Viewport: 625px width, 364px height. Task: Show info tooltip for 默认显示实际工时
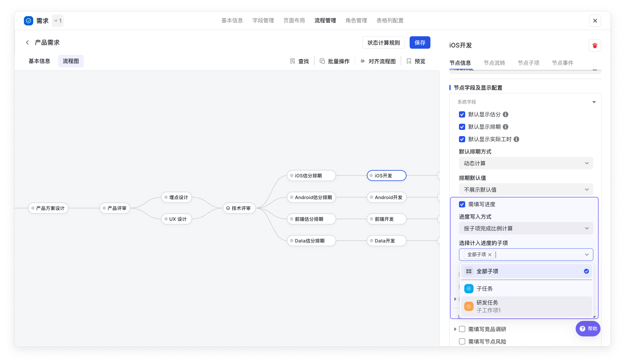516,139
